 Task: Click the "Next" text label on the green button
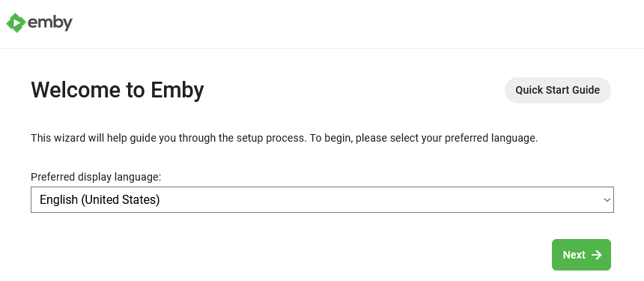click(x=574, y=255)
